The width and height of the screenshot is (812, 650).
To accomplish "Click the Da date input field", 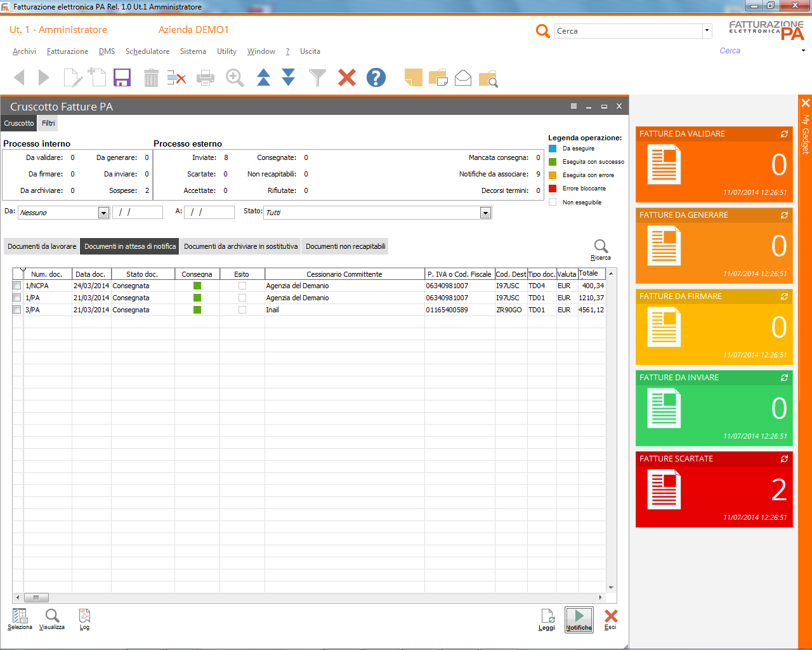I will 138,212.
